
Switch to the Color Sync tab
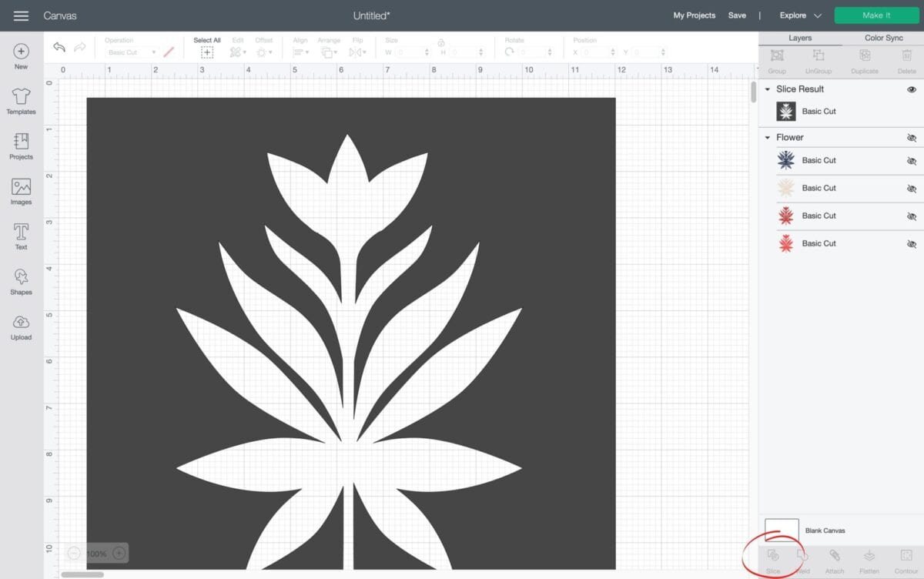click(x=883, y=38)
